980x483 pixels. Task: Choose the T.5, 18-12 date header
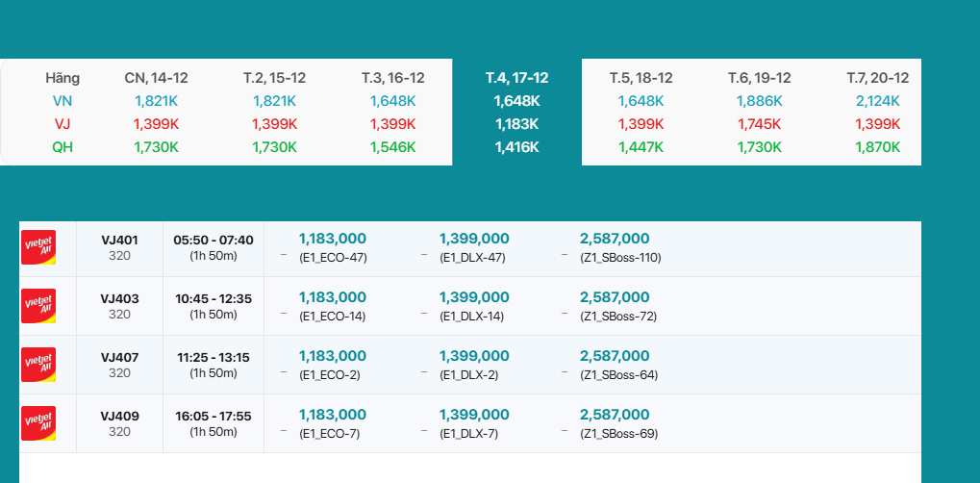641,78
